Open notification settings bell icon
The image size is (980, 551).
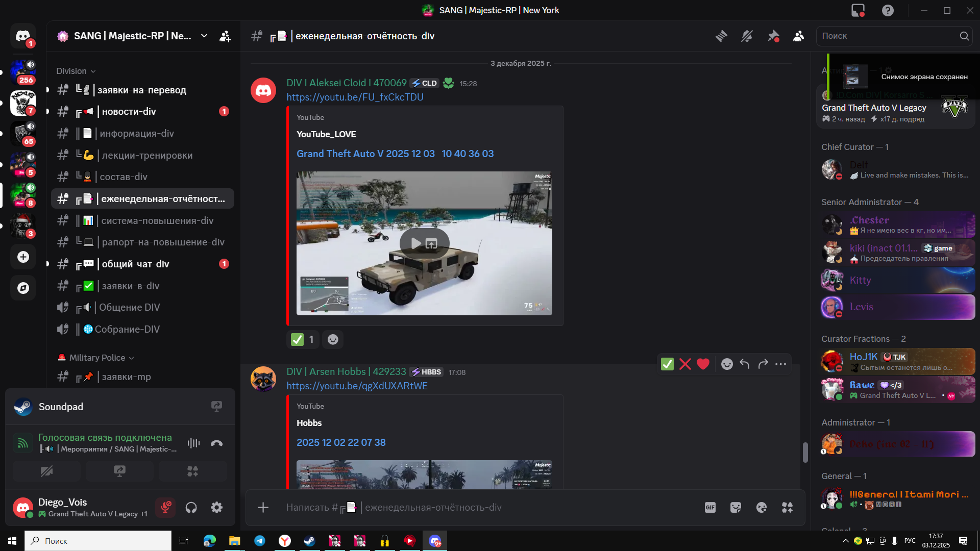click(747, 36)
